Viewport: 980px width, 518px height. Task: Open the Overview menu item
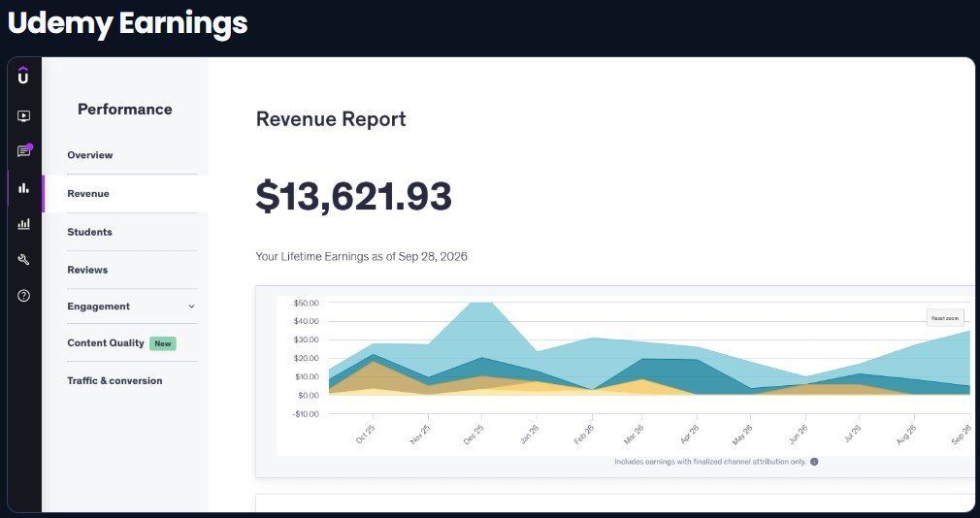(90, 155)
